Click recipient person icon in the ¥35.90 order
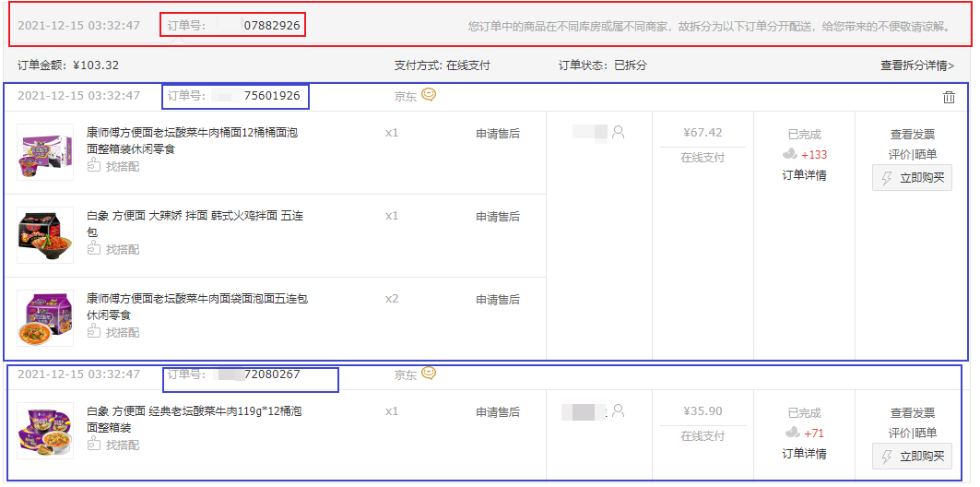This screenshot has height=487, width=980. point(618,410)
